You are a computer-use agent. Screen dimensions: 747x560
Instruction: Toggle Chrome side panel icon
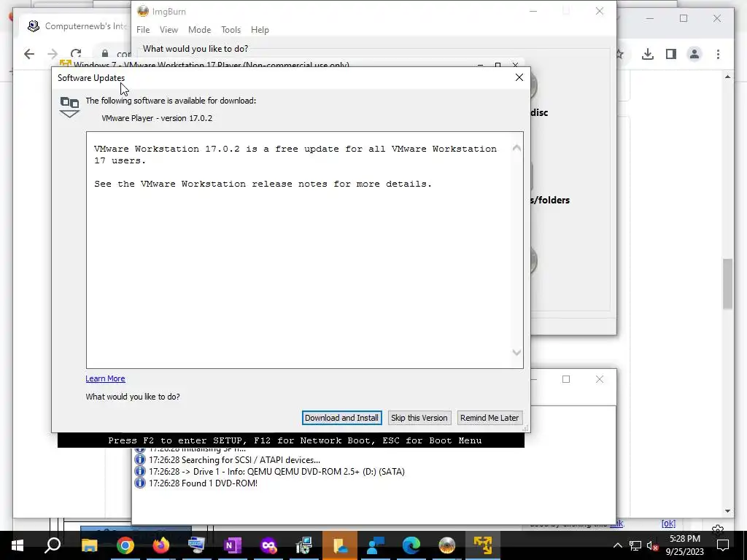click(671, 54)
